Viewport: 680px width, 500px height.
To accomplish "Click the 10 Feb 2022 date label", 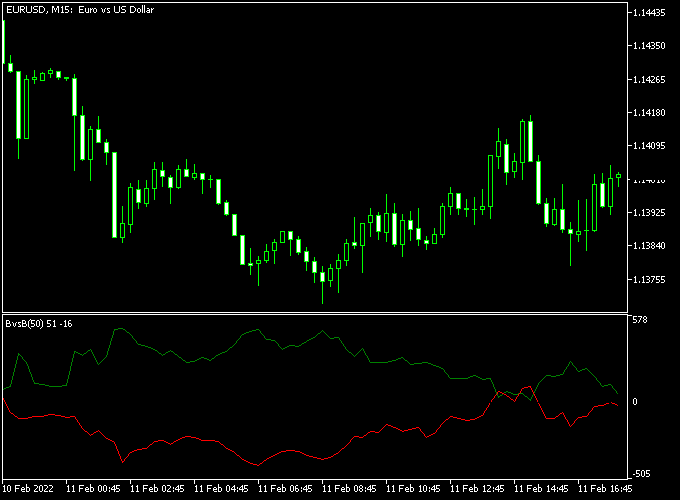I will pos(29,490).
